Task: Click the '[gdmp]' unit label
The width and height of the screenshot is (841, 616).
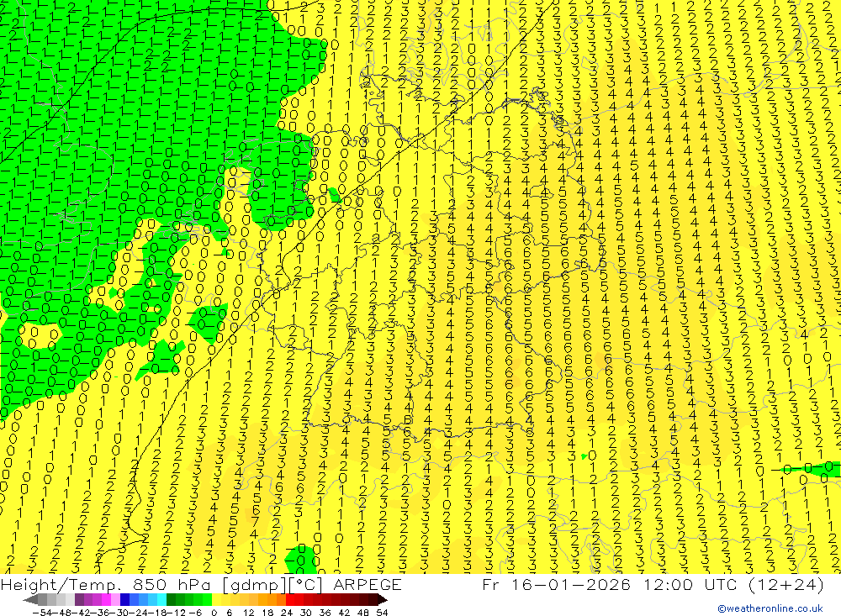Action: tap(255, 585)
